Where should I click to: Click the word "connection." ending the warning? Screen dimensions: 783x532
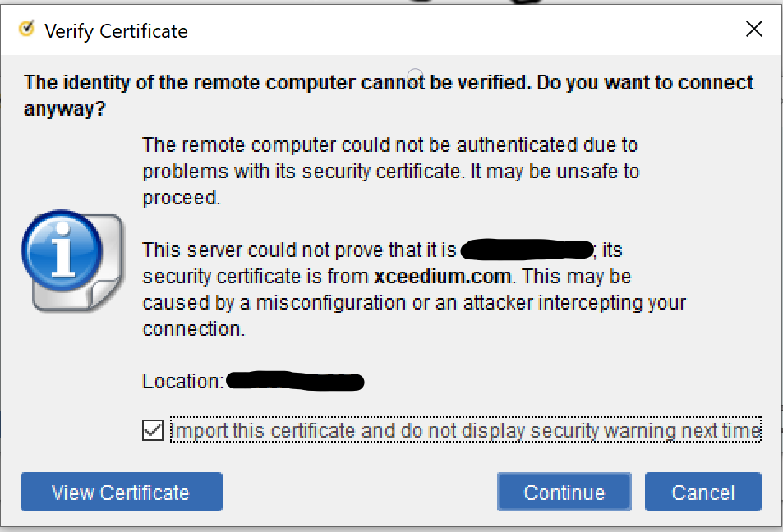(193, 328)
